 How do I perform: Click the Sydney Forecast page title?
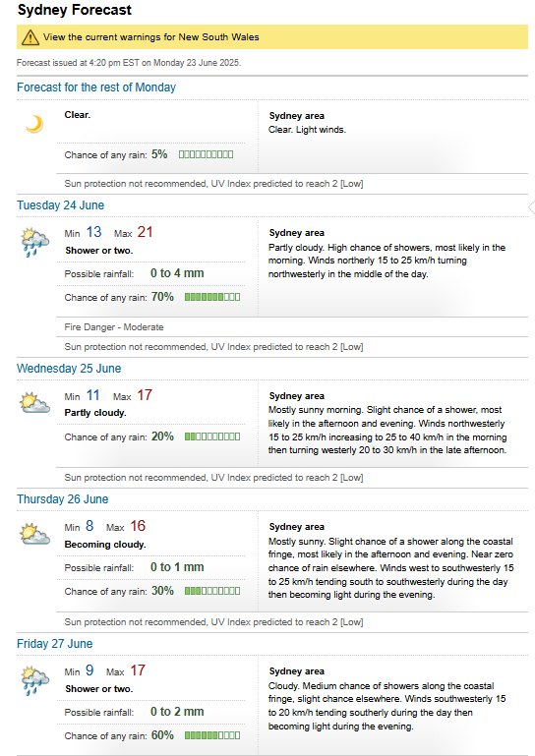click(x=75, y=10)
